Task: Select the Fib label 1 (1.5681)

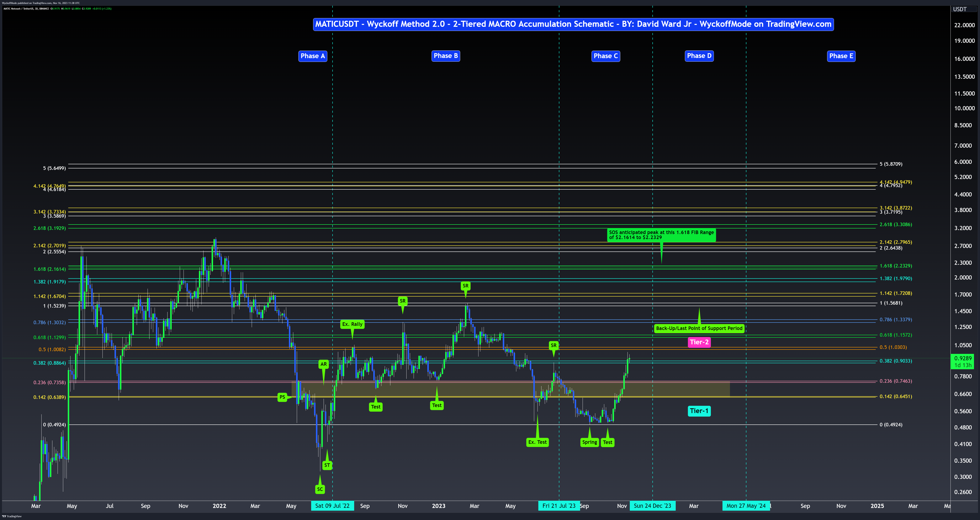Action: tap(891, 303)
